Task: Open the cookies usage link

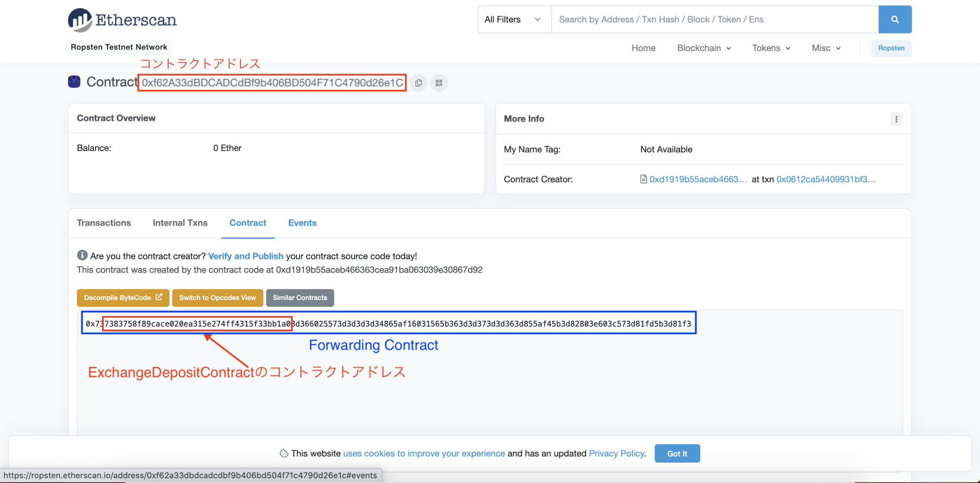Action: coord(424,453)
